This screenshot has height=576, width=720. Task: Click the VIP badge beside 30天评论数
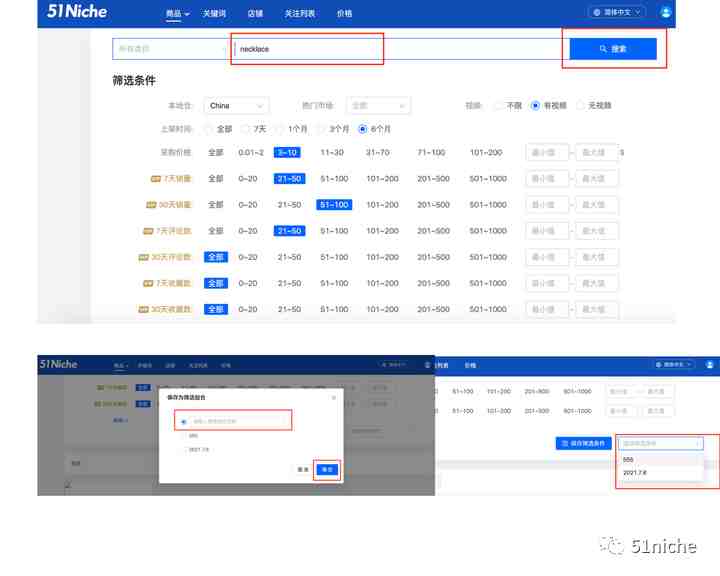pyautogui.click(x=143, y=257)
